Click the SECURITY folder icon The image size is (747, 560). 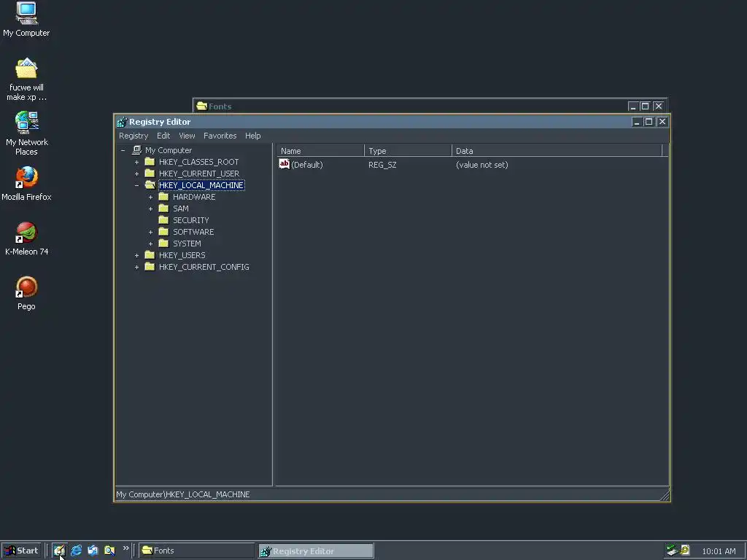click(x=163, y=220)
